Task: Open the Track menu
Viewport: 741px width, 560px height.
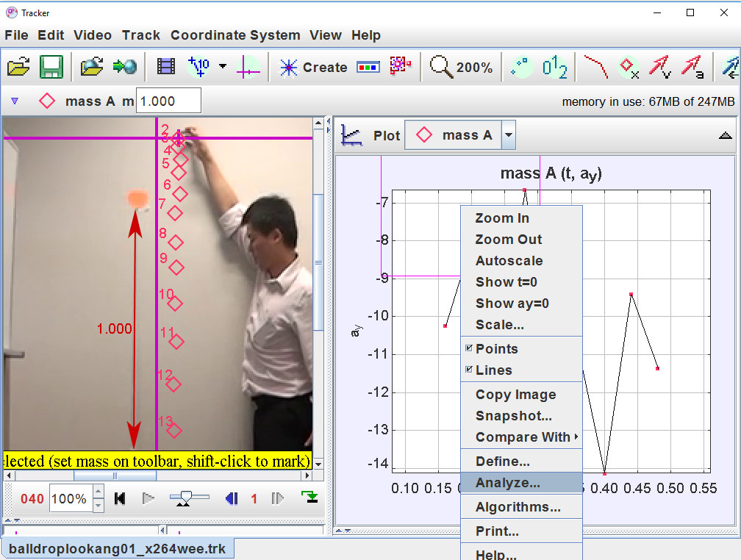Action: tap(141, 35)
